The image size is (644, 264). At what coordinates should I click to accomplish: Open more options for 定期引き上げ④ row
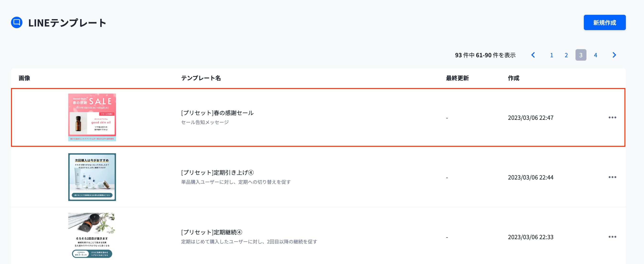click(x=612, y=177)
